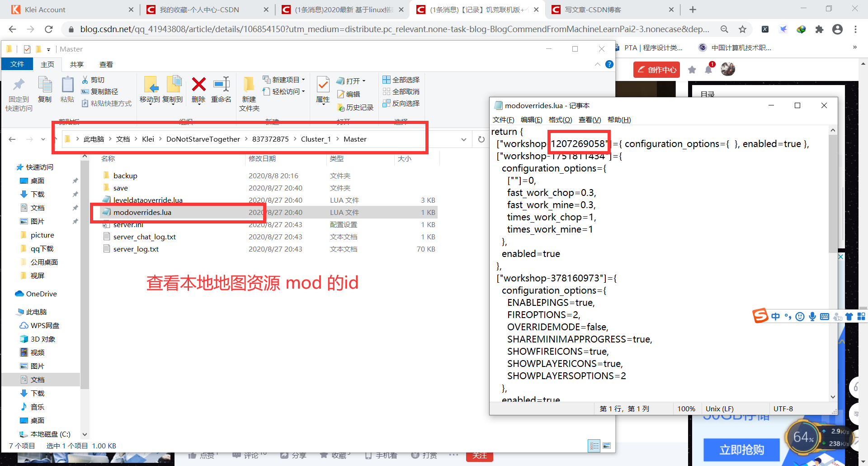Click Explorer refresh button

[481, 139]
